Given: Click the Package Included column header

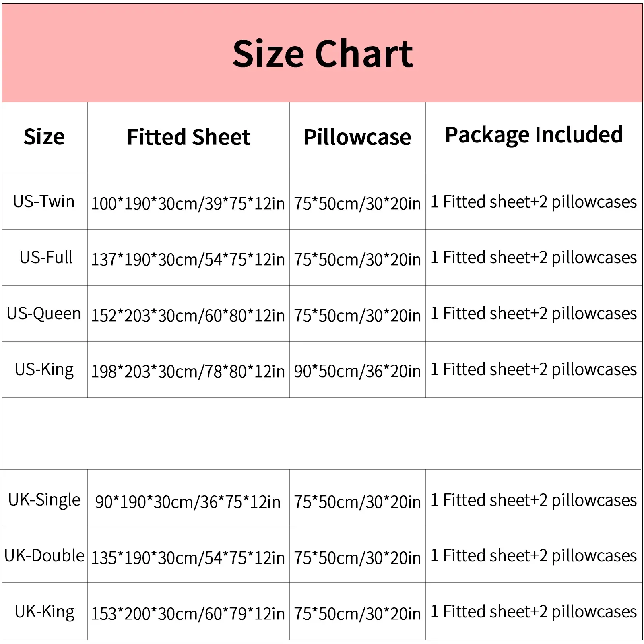Looking at the screenshot, I should (534, 135).
